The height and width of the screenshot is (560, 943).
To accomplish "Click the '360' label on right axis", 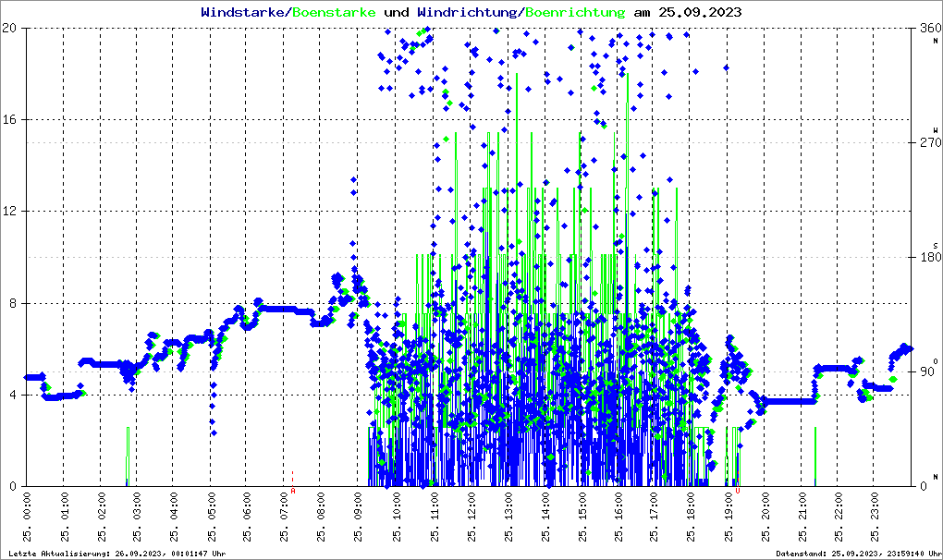I will 931,28.
